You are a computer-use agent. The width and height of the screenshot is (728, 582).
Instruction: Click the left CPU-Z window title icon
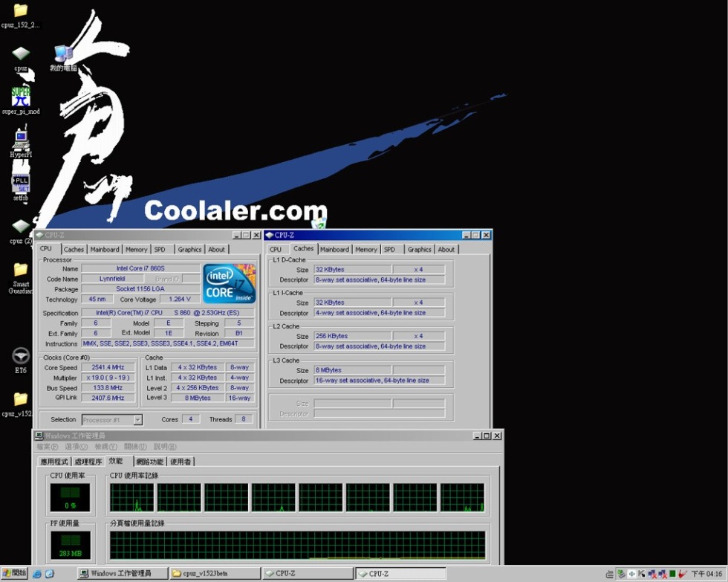pos(39,235)
